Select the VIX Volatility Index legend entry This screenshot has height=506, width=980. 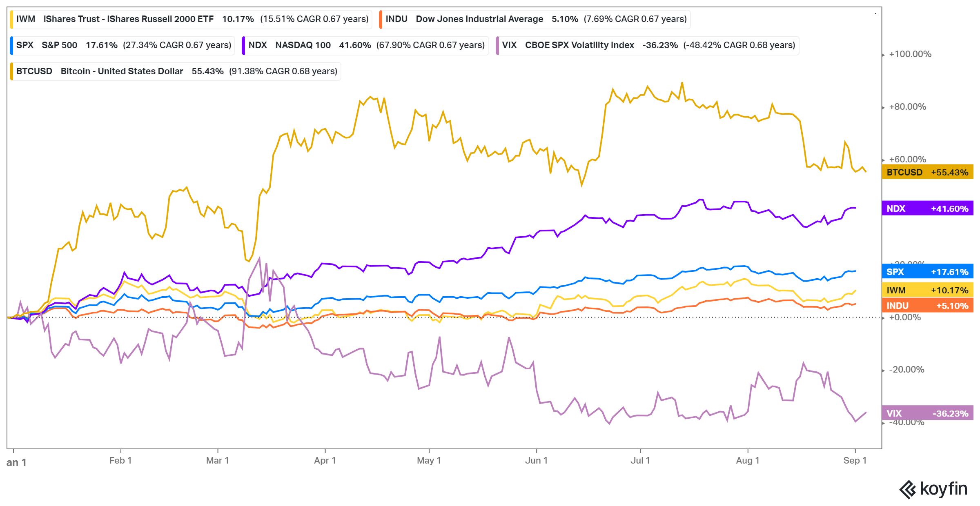tap(648, 45)
